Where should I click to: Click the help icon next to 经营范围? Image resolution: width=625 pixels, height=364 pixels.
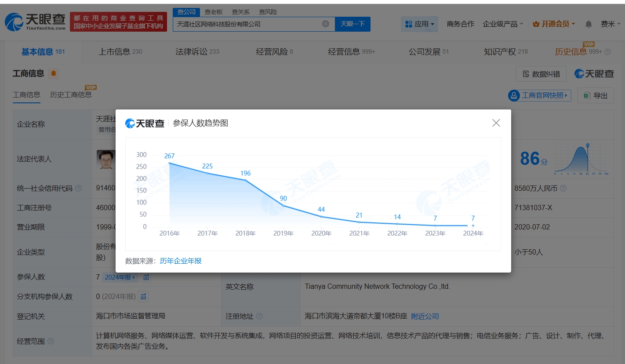pyautogui.click(x=51, y=341)
